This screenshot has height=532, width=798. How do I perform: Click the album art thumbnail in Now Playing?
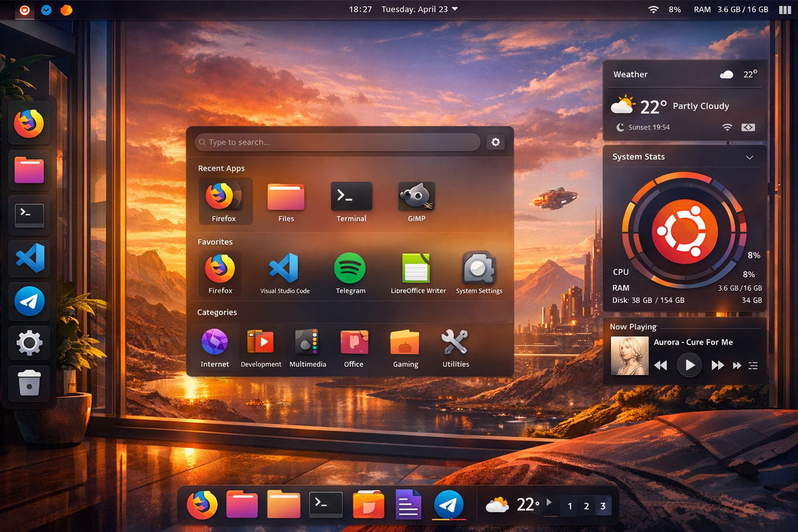pyautogui.click(x=629, y=356)
